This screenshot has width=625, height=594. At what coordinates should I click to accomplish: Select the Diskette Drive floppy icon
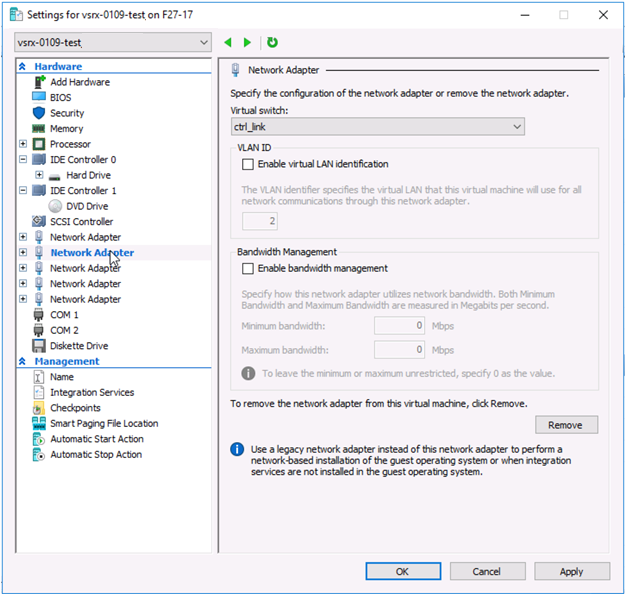39,346
